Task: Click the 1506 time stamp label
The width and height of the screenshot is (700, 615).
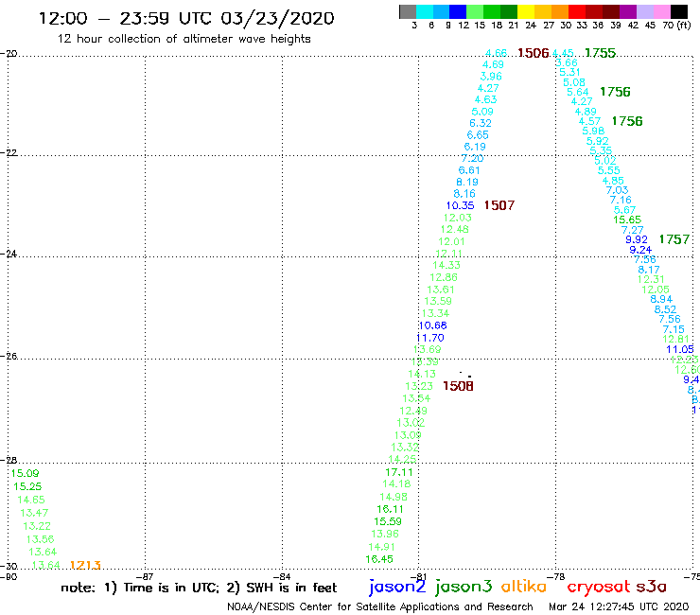Action: [x=533, y=53]
